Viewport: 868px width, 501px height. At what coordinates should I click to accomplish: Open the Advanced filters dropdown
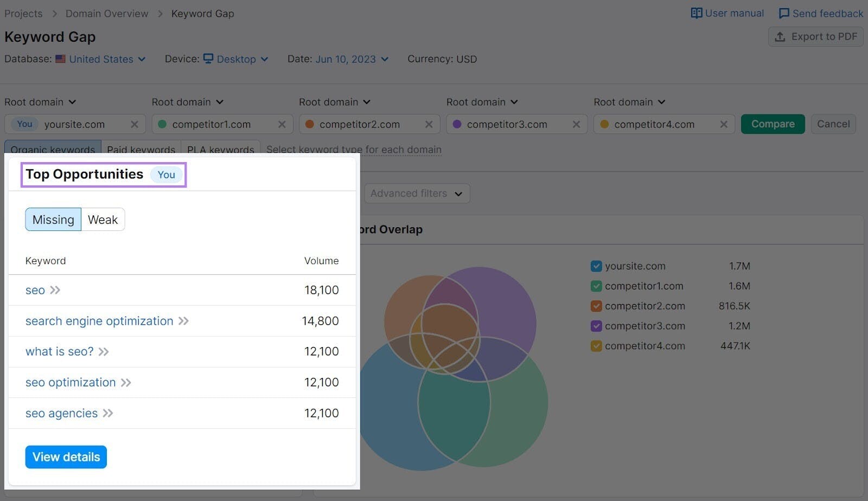(417, 194)
